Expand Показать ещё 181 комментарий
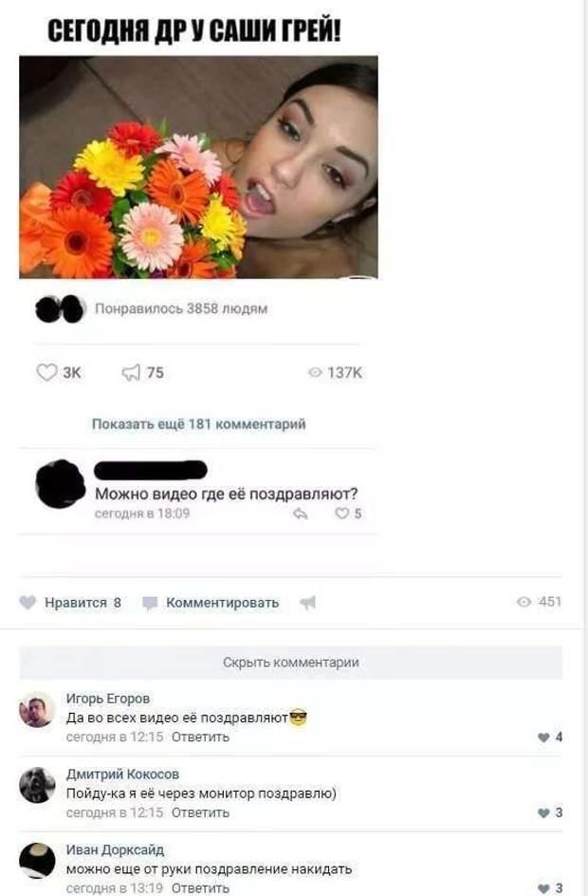This screenshot has height=896, width=588. tap(198, 424)
